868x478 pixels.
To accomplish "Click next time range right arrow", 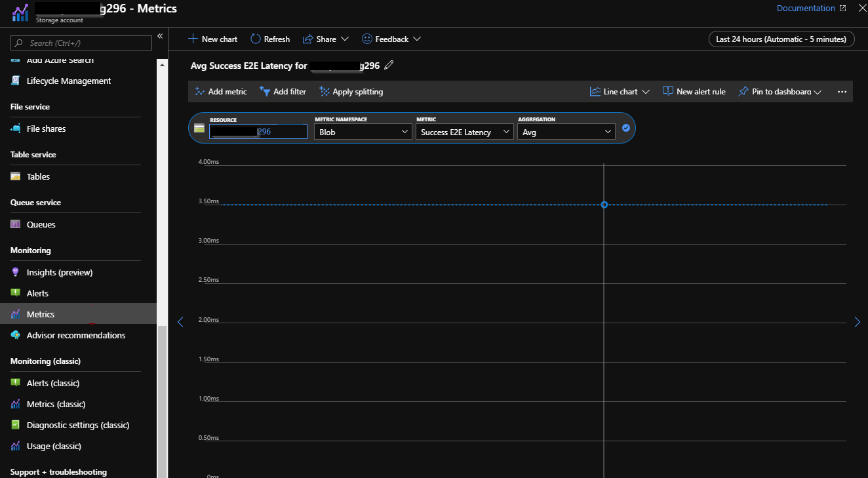I will [857, 322].
